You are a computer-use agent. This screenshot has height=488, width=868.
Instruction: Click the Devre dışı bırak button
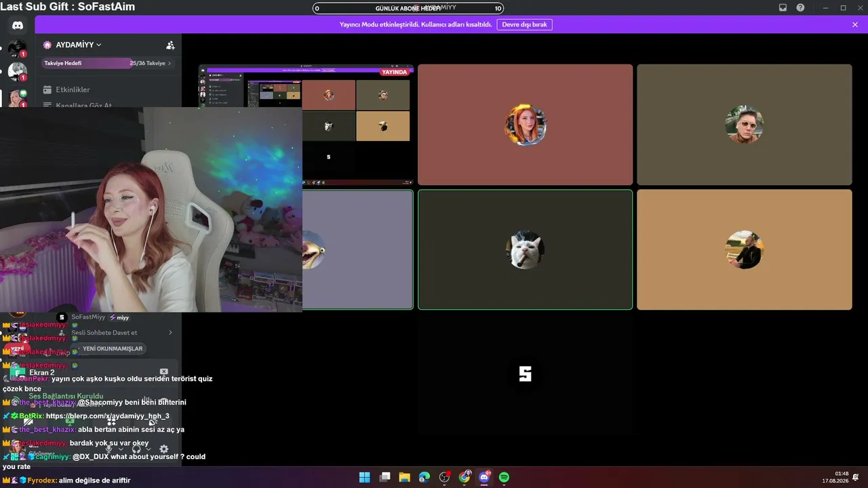coord(524,24)
